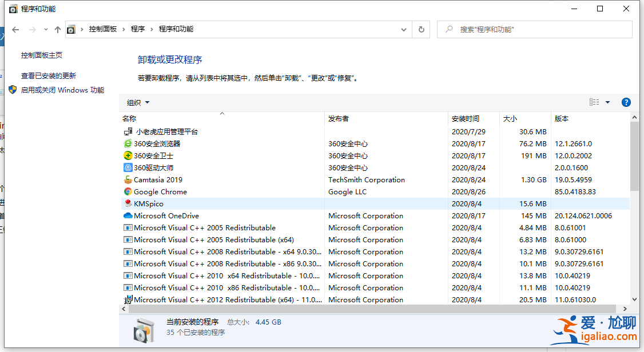This screenshot has width=644, height=352.
Task: Click the 360安全浏览器 icon
Action: click(128, 144)
